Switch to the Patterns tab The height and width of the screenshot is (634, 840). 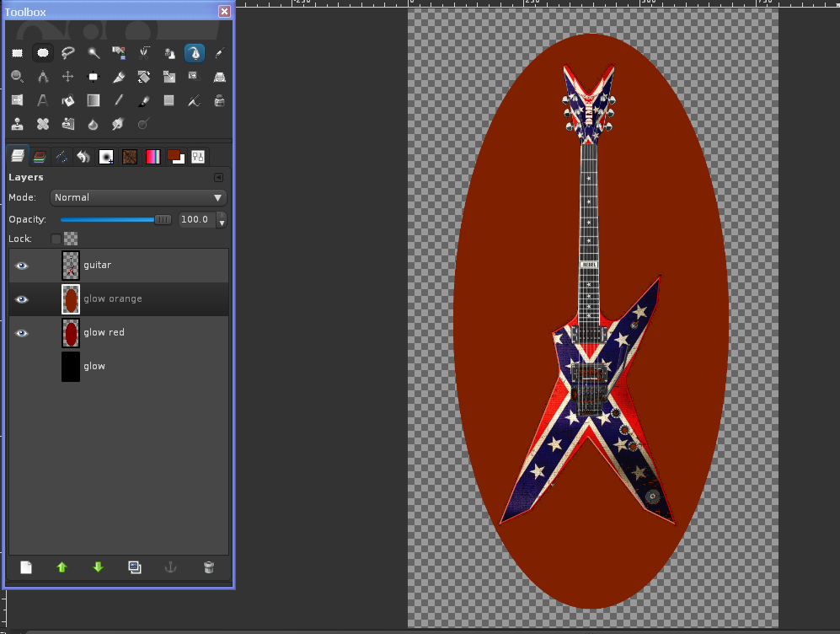click(130, 157)
